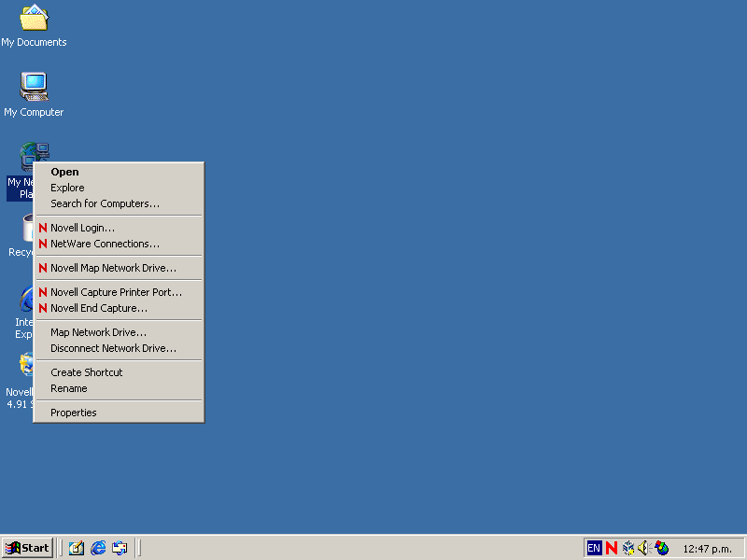747x560 pixels.
Task: Select the Recycle Bin desktop icon
Action: click(21, 235)
